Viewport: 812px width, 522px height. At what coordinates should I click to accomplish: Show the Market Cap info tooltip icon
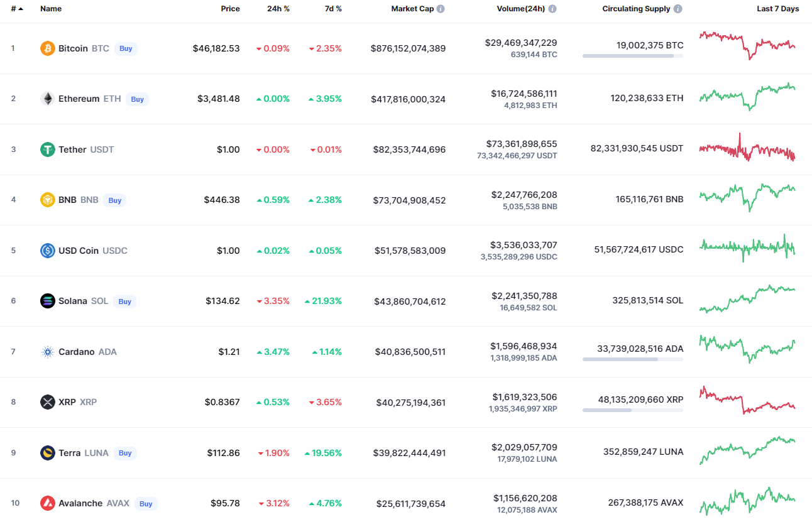pos(441,9)
